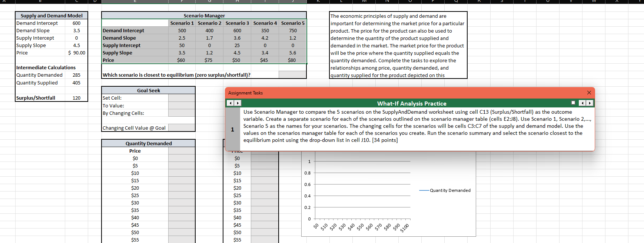Select Scenario 1 Demand Intercept 500

point(182,30)
